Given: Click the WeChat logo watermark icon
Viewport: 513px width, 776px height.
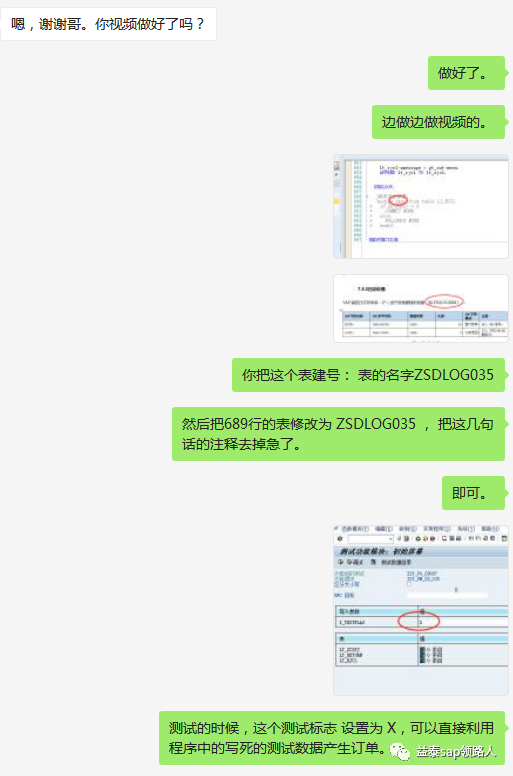Looking at the screenshot, I should (400, 752).
